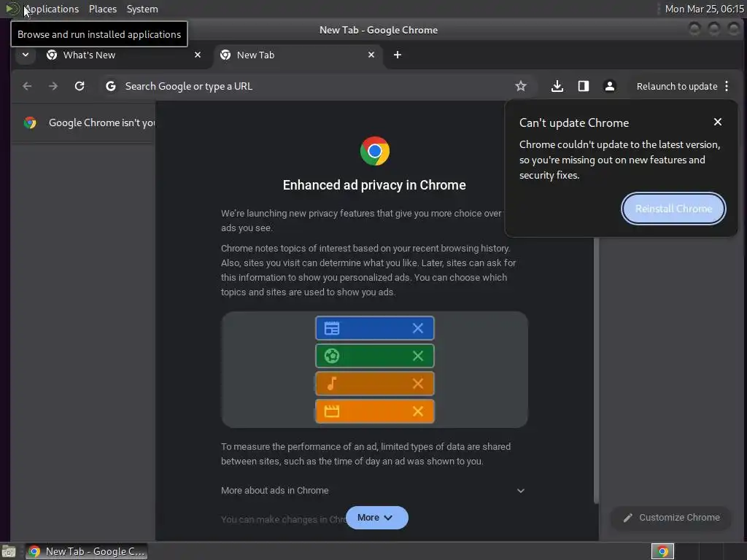Click the Google Chrome isn't your infobar text

point(102,122)
